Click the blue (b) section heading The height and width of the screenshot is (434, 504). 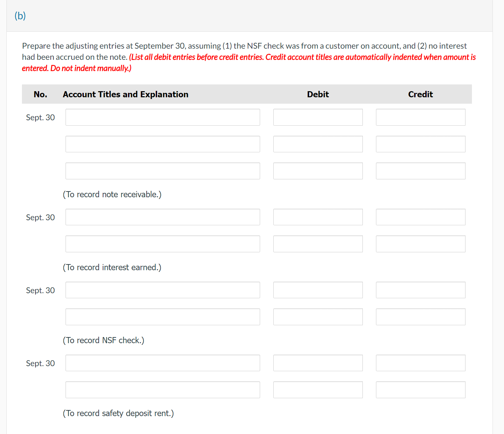coord(20,16)
